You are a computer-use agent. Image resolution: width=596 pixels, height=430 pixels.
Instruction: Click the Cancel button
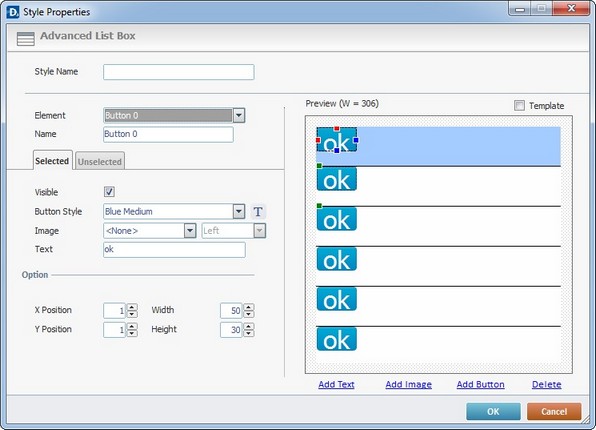click(x=554, y=412)
